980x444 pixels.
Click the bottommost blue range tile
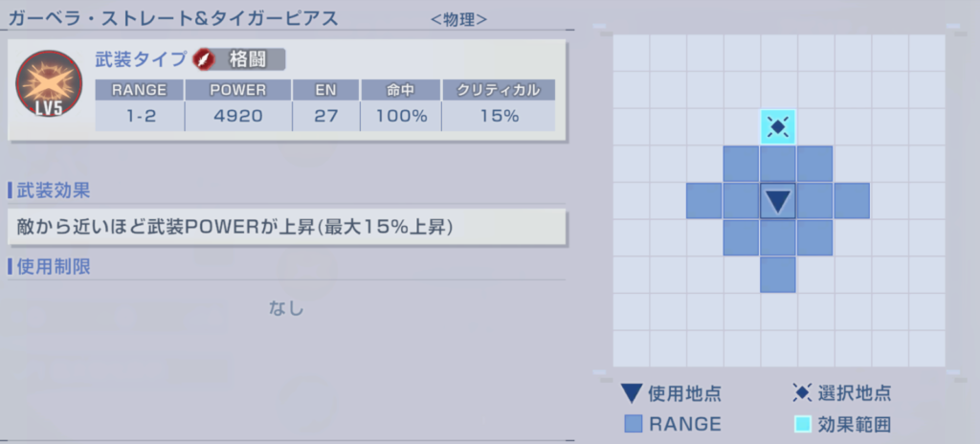[778, 275]
